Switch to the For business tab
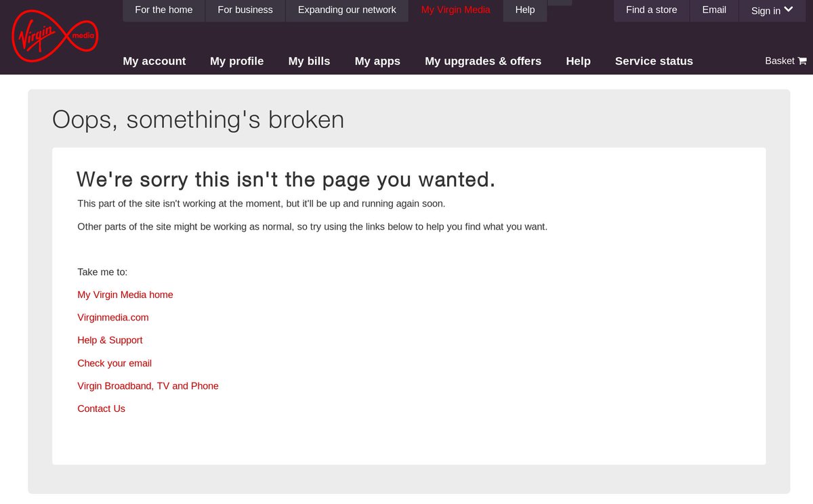This screenshot has height=504, width=813. tap(245, 10)
